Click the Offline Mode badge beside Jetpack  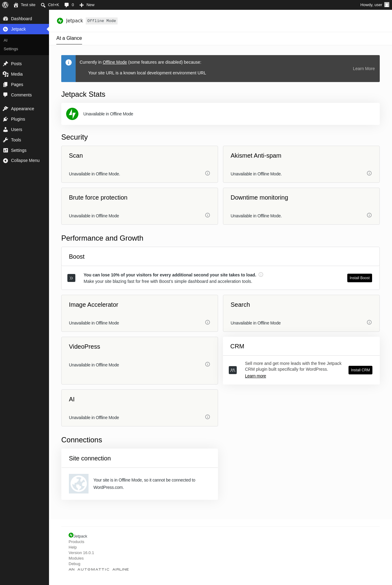(102, 21)
